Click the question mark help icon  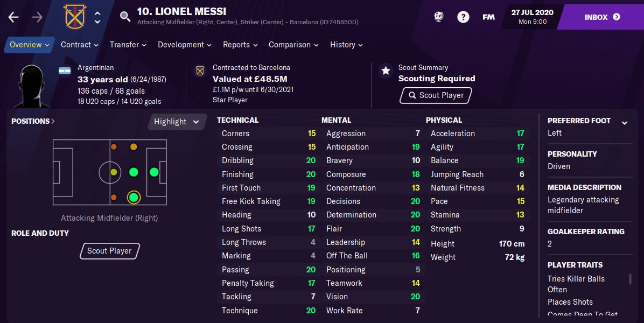click(x=463, y=17)
